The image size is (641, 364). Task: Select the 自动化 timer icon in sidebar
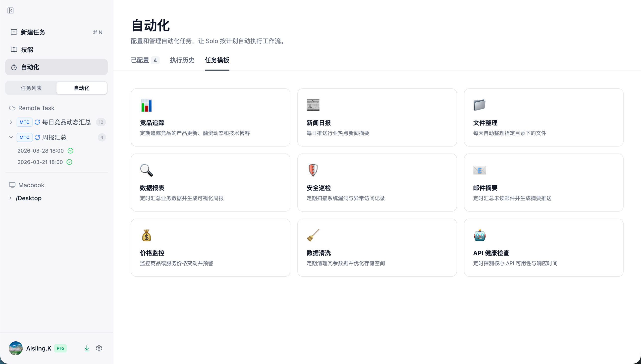14,67
